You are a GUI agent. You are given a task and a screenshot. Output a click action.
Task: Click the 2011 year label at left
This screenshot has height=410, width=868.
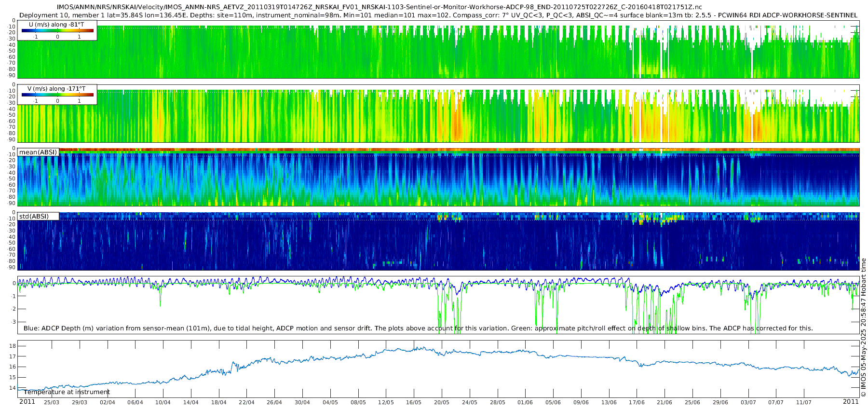[x=27, y=402]
